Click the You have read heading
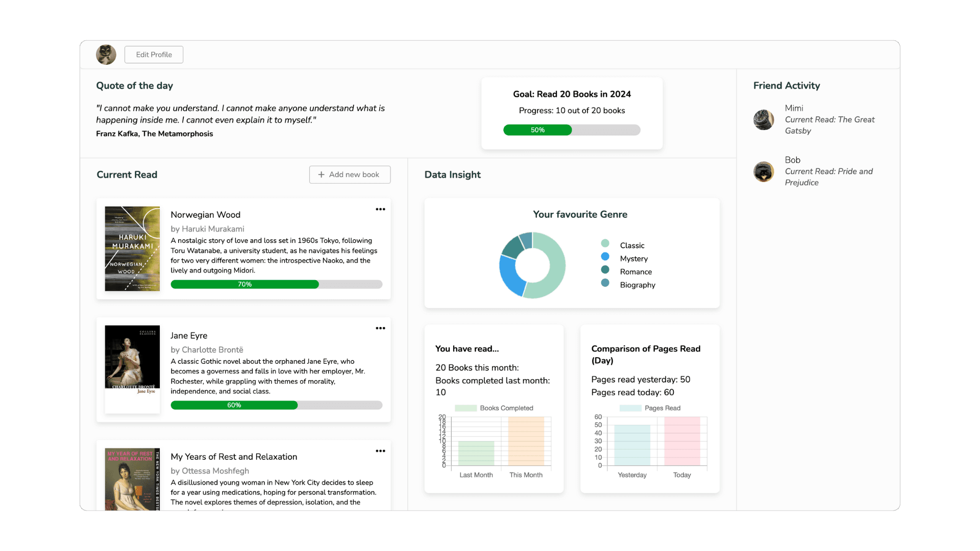980x551 pixels. pos(467,349)
